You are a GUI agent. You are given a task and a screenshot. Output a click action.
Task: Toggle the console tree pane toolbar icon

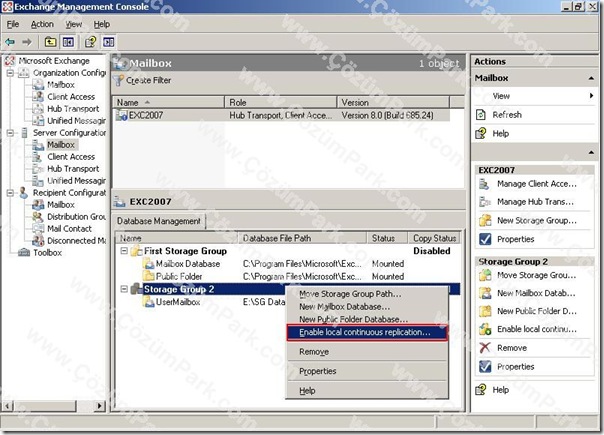click(x=68, y=42)
